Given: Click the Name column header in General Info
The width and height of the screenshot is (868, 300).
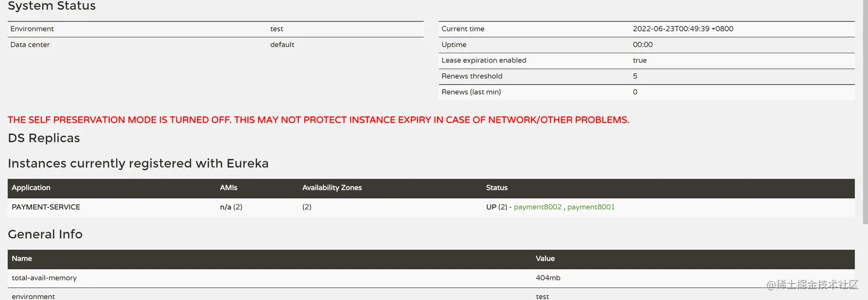Looking at the screenshot, I should click(22, 259).
